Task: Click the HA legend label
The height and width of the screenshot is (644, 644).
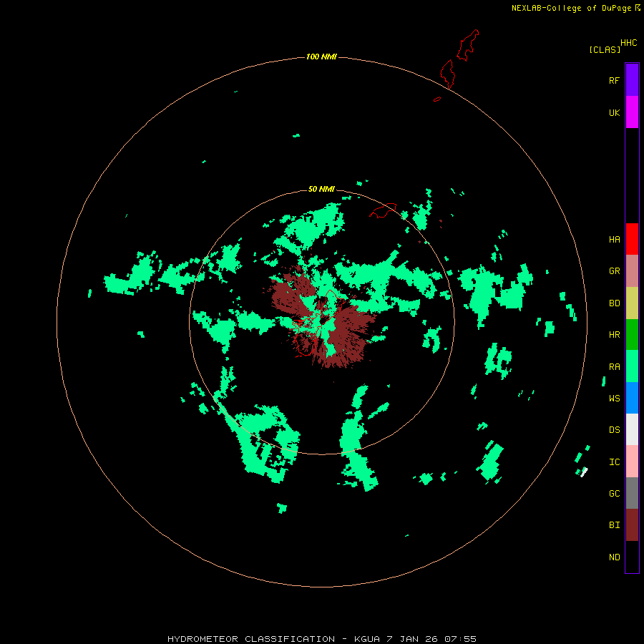Action: [x=614, y=240]
